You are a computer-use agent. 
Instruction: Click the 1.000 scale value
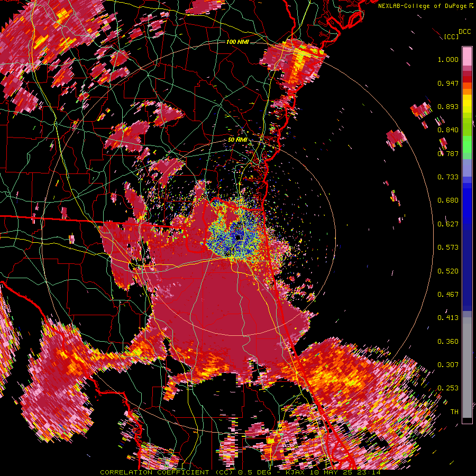click(x=448, y=59)
